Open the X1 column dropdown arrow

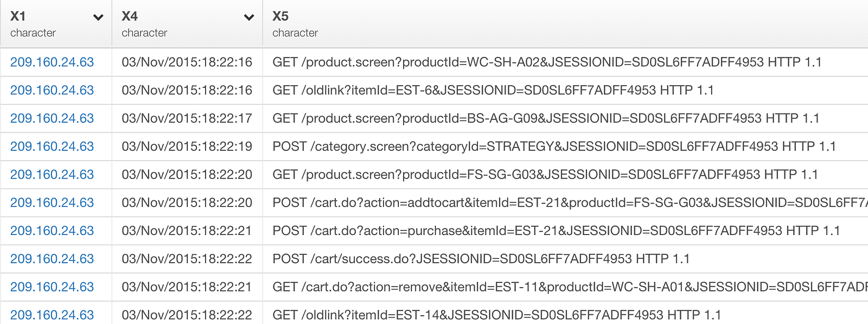(98, 17)
